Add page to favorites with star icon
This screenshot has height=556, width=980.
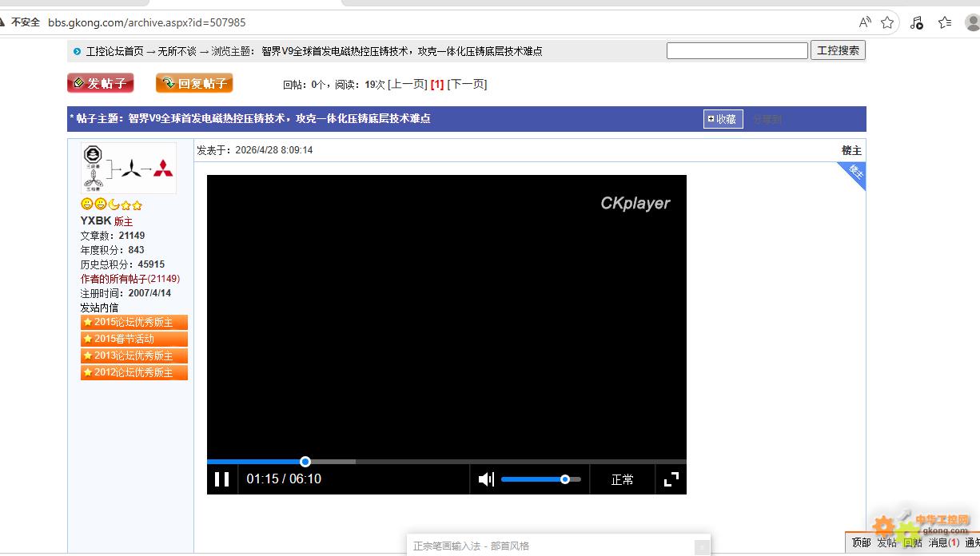pyautogui.click(x=887, y=22)
